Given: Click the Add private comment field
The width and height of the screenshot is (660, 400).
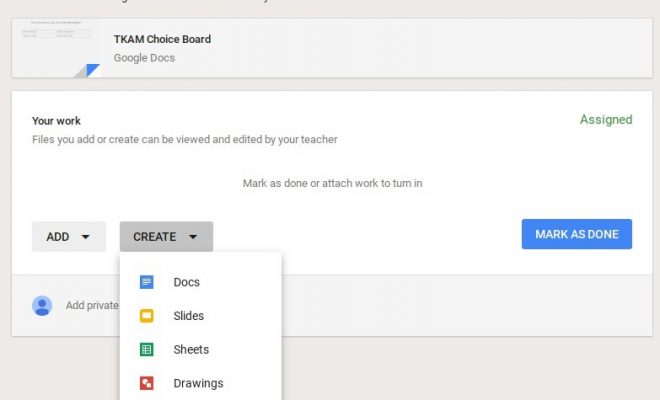Looking at the screenshot, I should (92, 306).
